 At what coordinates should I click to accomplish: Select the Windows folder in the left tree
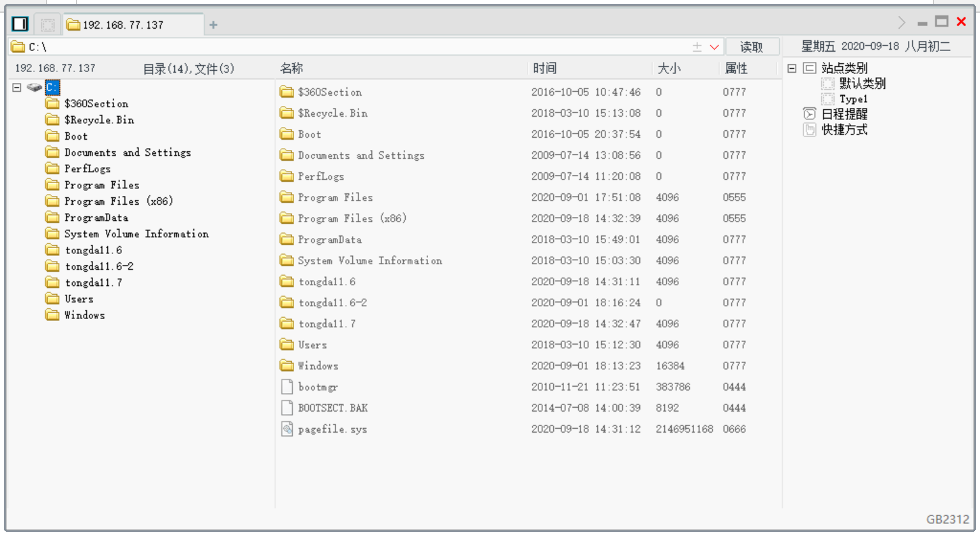click(x=84, y=315)
